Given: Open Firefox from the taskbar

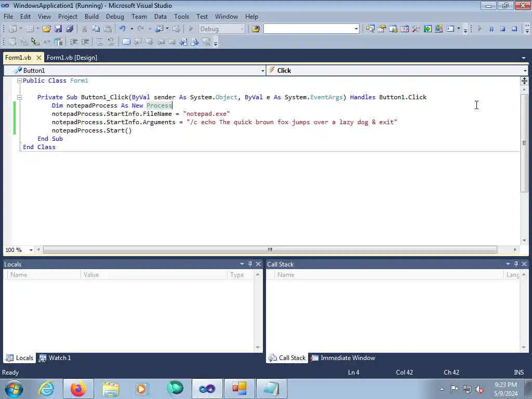Looking at the screenshot, I should click(78, 389).
